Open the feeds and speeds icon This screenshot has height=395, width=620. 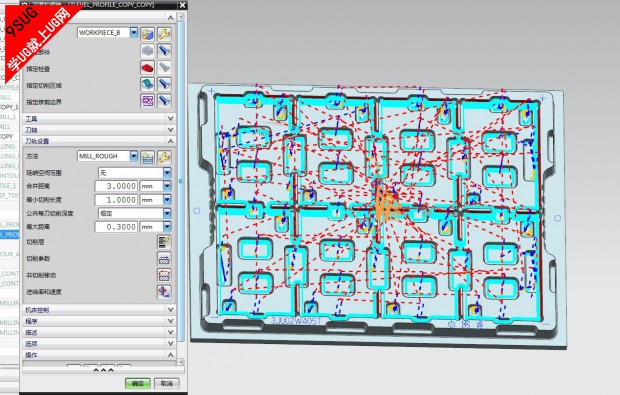point(164,291)
